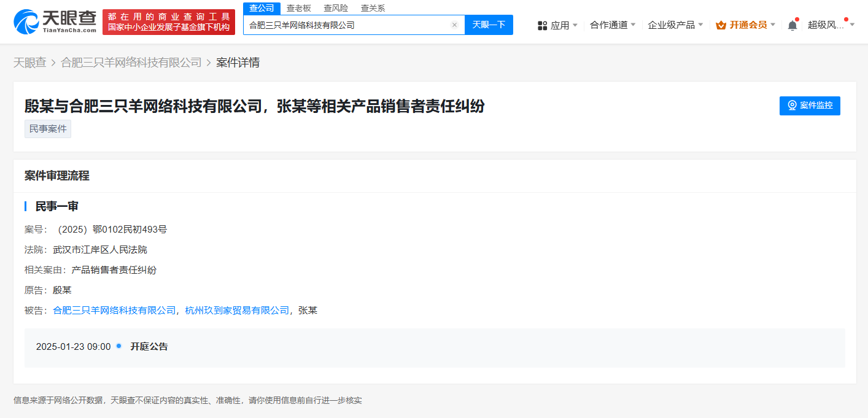This screenshot has width=868, height=418.
Task: Click the 天眼一下 search button
Action: pos(489,25)
